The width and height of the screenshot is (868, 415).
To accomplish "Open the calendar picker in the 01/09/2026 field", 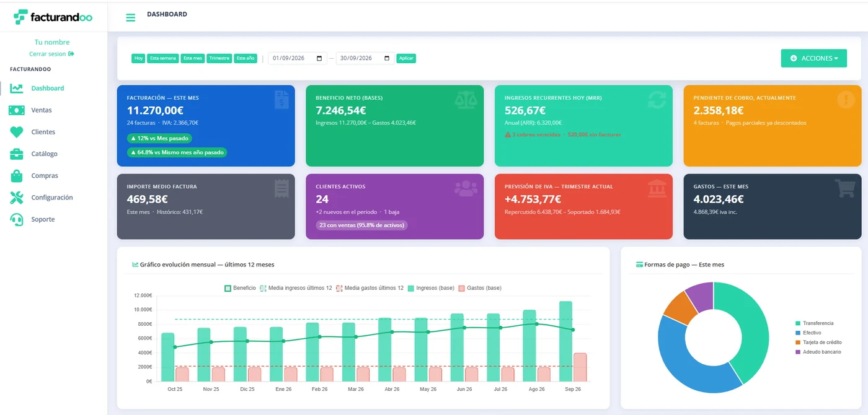I will pyautogui.click(x=320, y=58).
